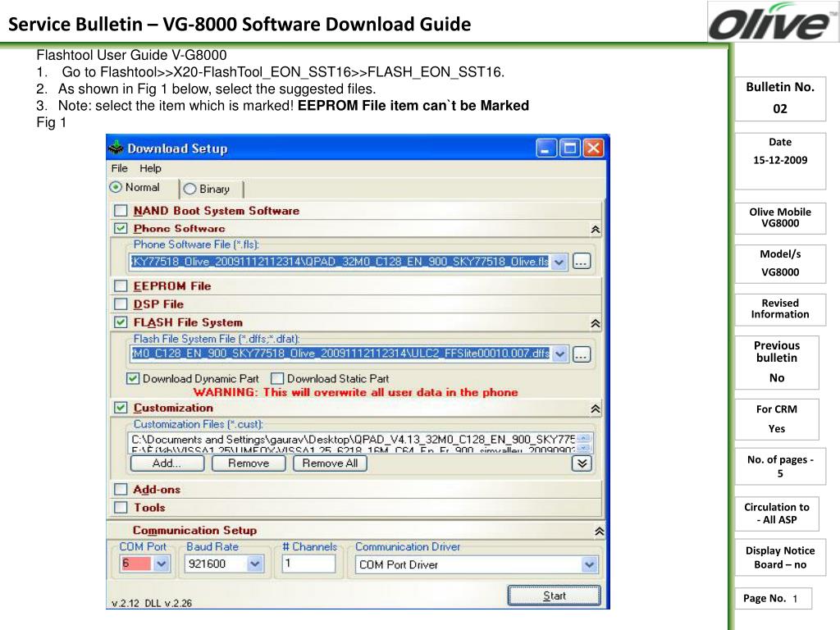Browse for the Phone Software file
Image resolution: width=840 pixels, height=630 pixels.
582,262
